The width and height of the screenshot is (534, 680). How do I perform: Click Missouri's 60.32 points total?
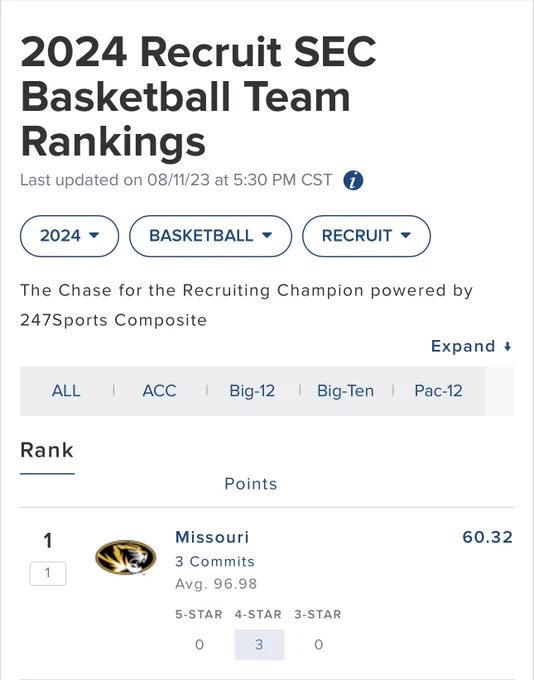(487, 537)
